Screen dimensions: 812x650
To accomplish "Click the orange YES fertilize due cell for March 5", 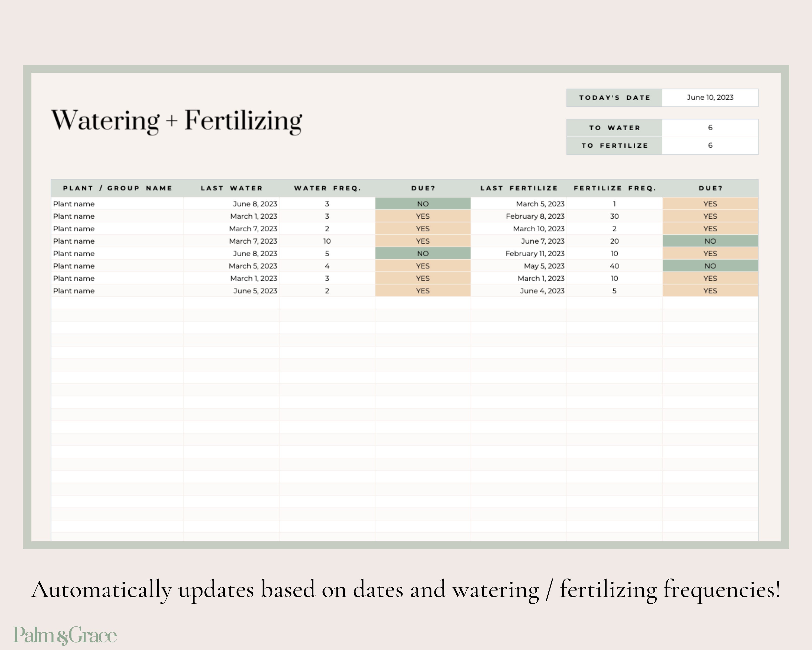I will point(710,203).
